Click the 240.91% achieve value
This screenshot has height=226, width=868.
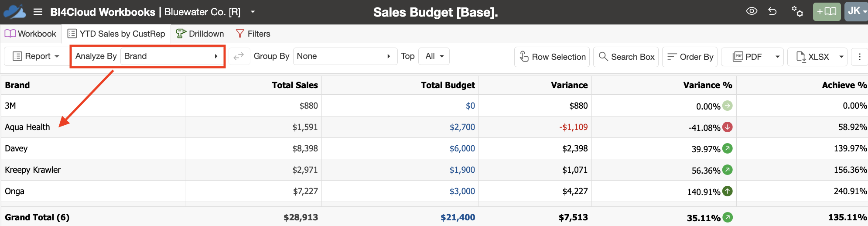(850, 191)
